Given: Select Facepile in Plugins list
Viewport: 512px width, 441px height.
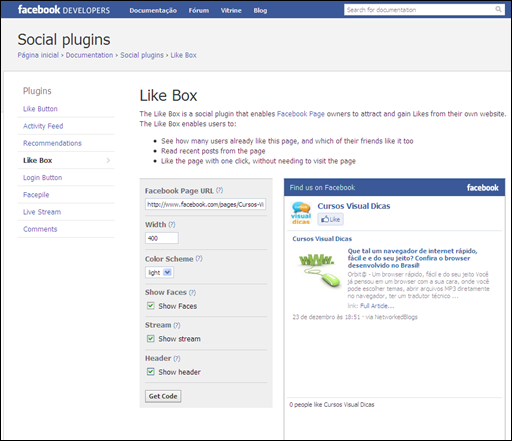Looking at the screenshot, I should 36,195.
